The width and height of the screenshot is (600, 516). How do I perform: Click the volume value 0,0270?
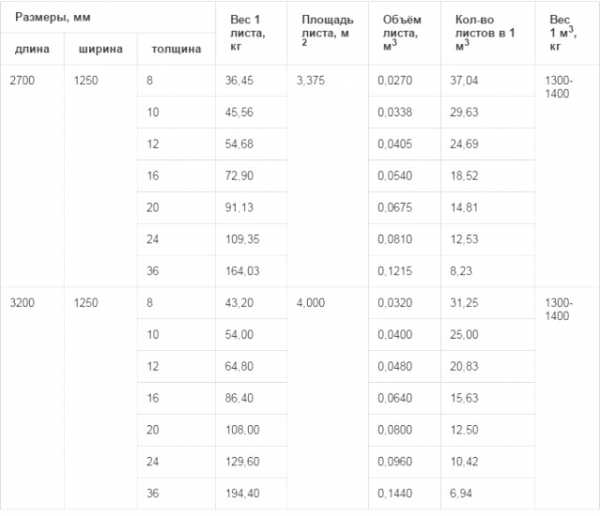click(x=400, y=80)
